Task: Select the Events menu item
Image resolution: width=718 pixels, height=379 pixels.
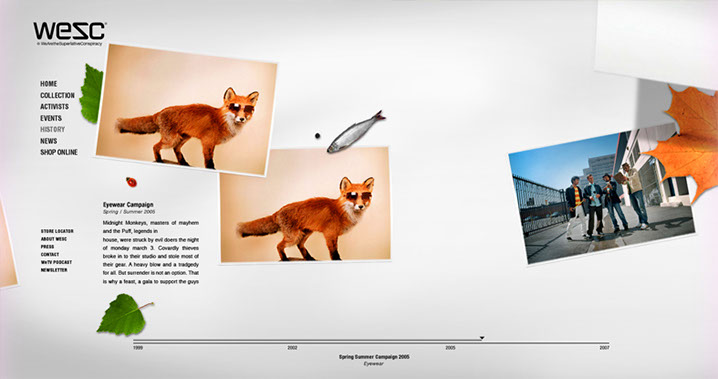Action: click(x=51, y=118)
